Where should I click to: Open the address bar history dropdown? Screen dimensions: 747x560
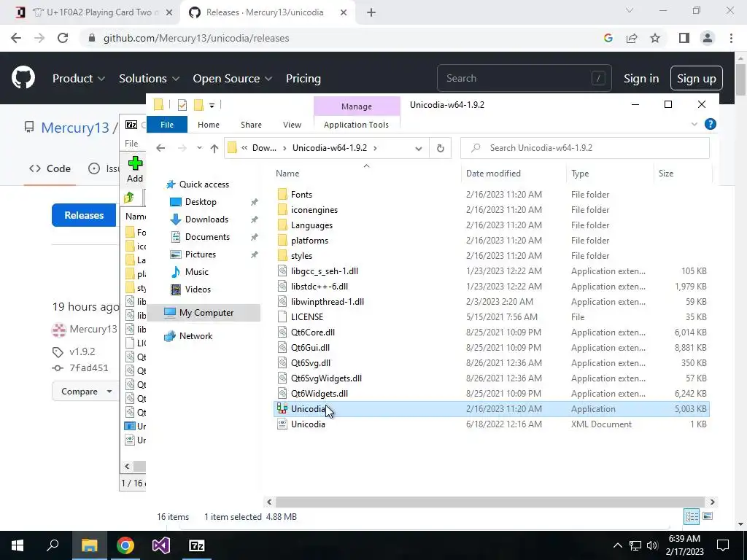click(418, 148)
